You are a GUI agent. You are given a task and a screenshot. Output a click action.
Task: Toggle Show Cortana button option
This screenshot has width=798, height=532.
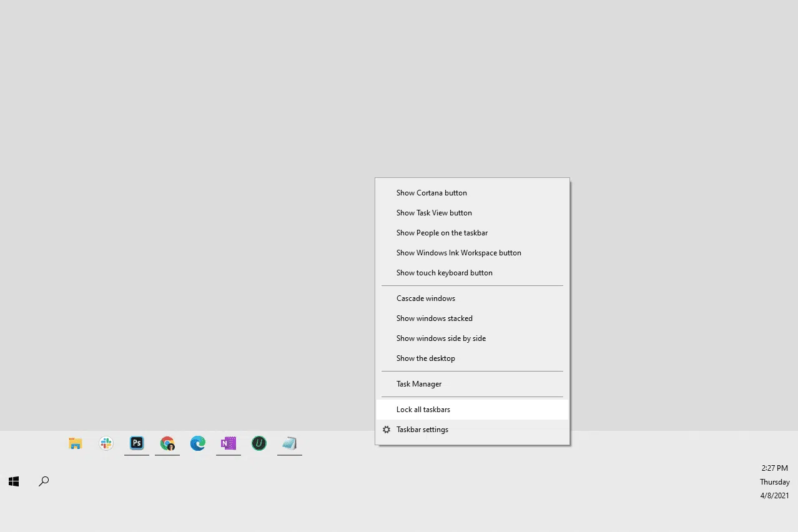click(431, 193)
